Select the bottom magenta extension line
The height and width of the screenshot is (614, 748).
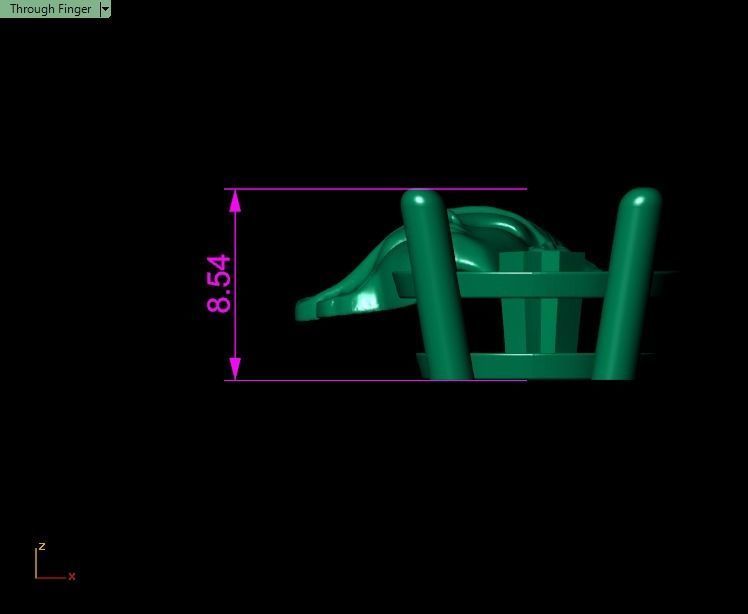tap(375, 381)
